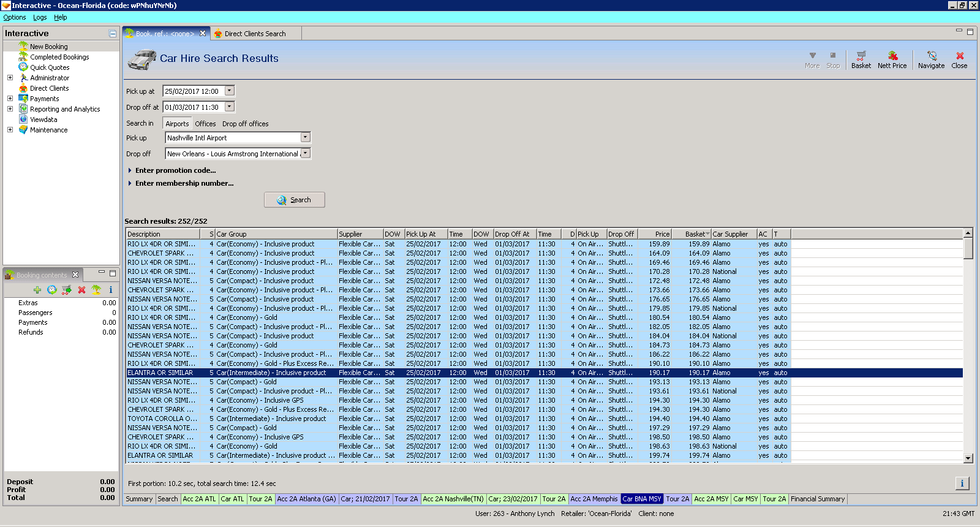Expand Enter promotion code section
This screenshot has height=527, width=980.
[175, 170]
